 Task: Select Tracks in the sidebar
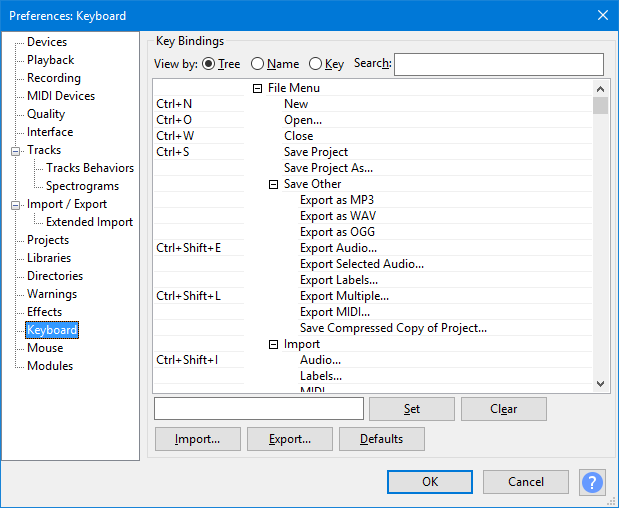point(44,150)
